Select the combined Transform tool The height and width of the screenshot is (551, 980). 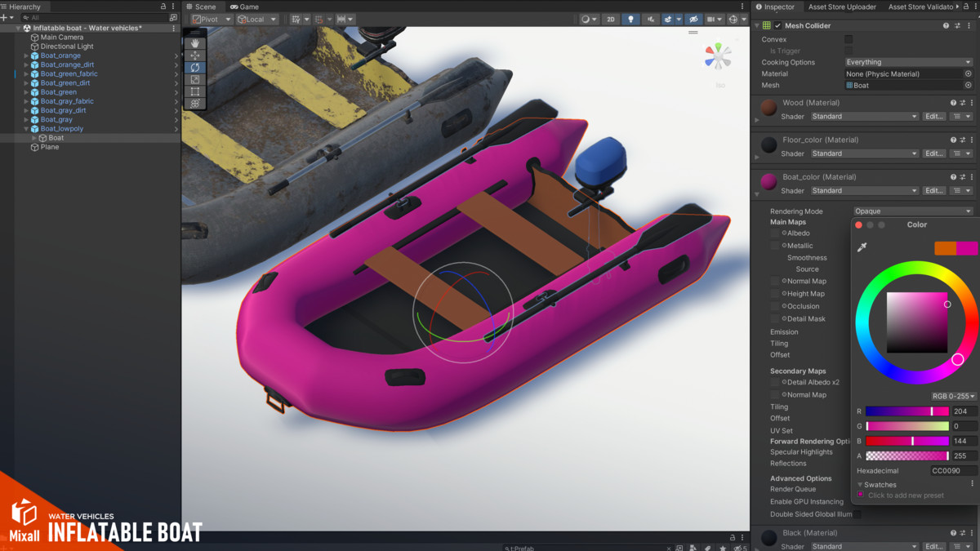(195, 104)
